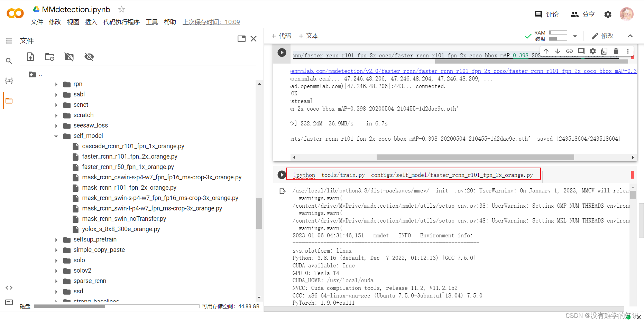
Task: Open the search (find and replace) sidebar icon
Action: tap(9, 61)
